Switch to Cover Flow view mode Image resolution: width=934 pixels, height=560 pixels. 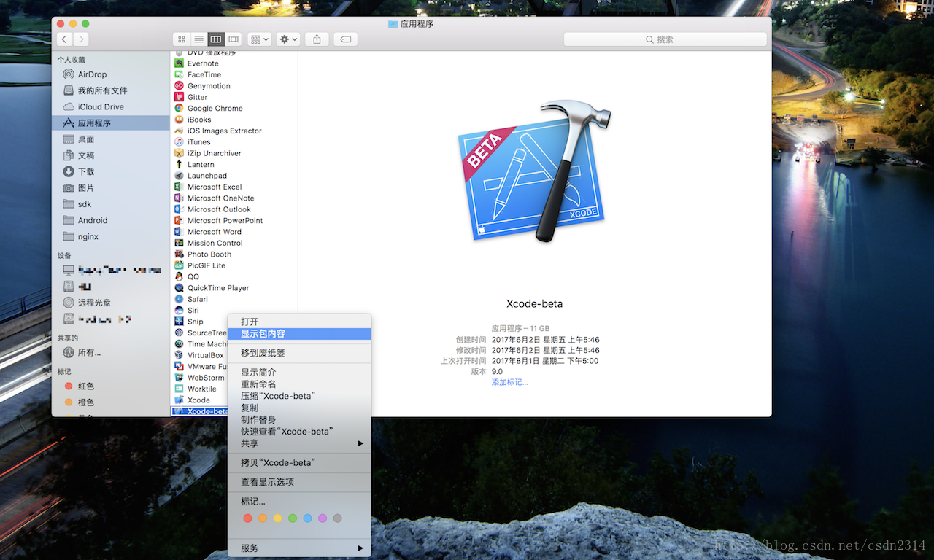point(233,39)
